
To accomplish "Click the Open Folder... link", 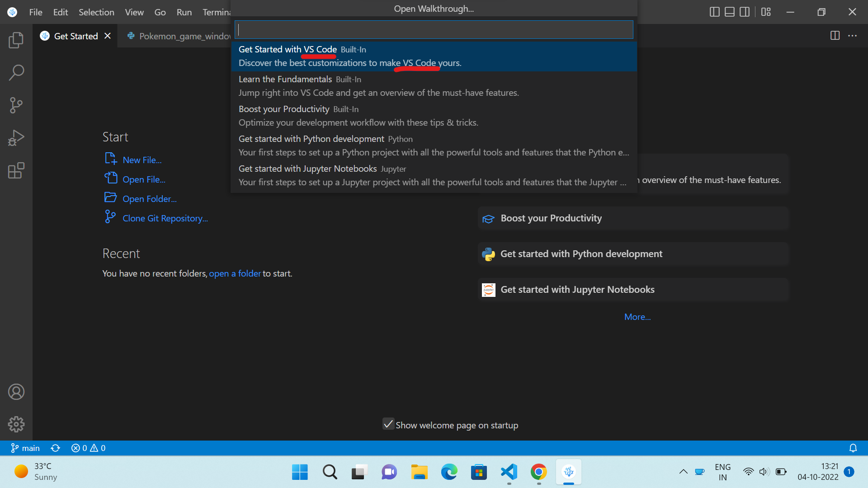I will 150,199.
